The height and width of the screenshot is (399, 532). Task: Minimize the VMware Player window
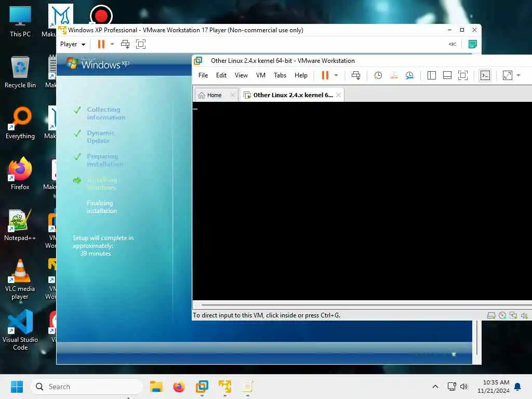[449, 30]
